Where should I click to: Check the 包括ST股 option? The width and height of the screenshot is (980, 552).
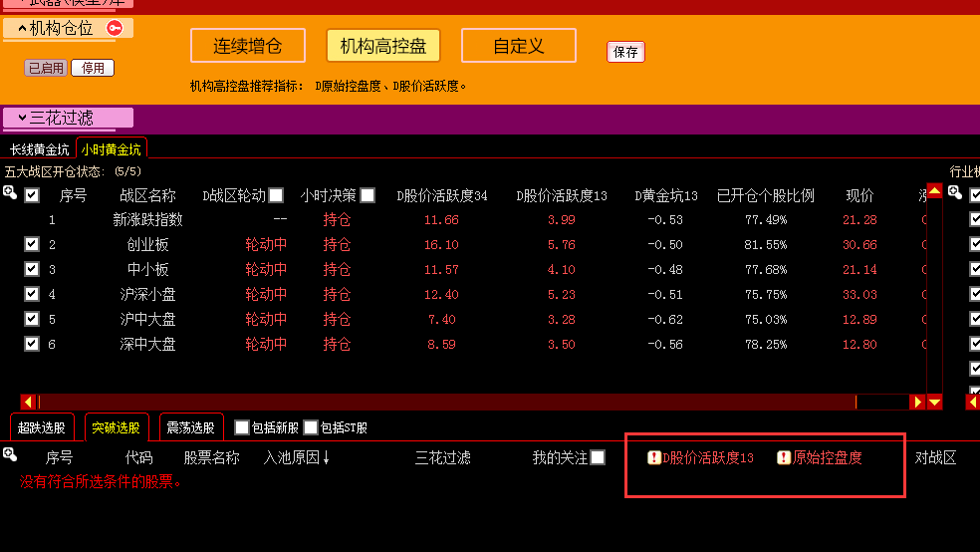311,427
